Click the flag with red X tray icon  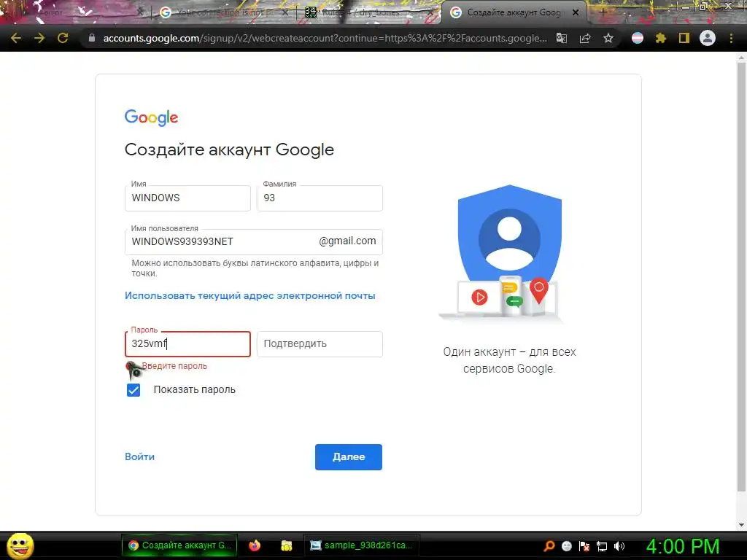[584, 546]
